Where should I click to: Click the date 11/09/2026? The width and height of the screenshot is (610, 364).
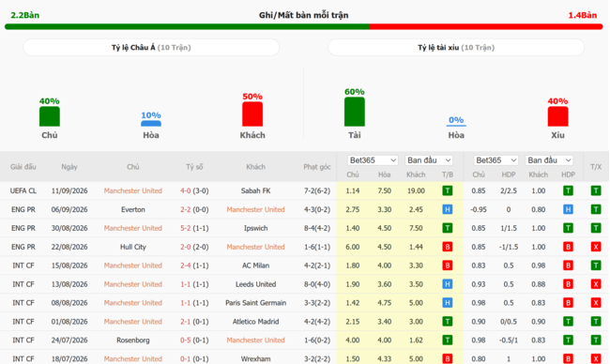coord(69,191)
